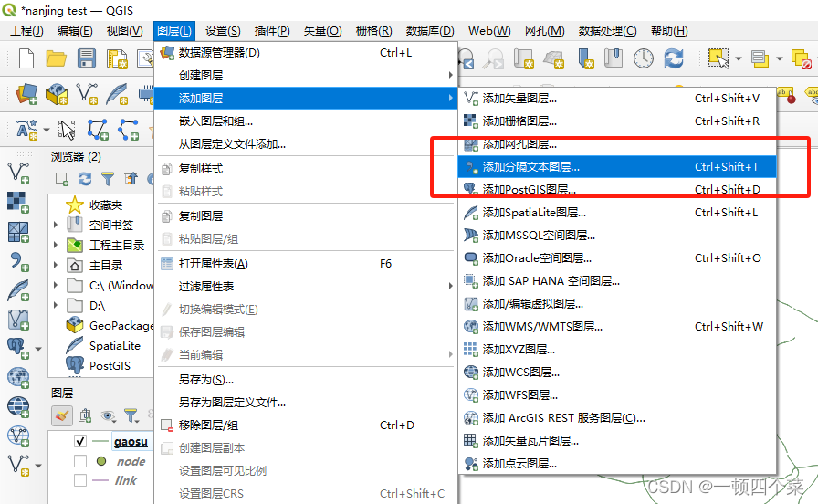Choose 添加 ArcGIS REST 服务图层(C)...
The width and height of the screenshot is (818, 504).
617,418
